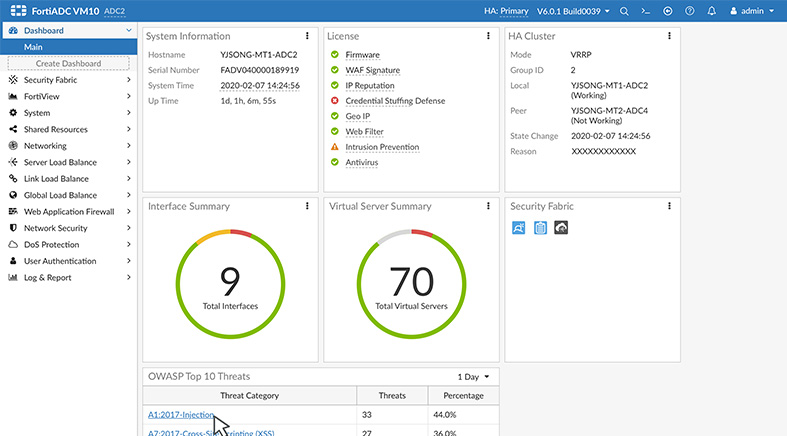Click the Total Virtual Servers donut chart

pyautogui.click(x=411, y=284)
